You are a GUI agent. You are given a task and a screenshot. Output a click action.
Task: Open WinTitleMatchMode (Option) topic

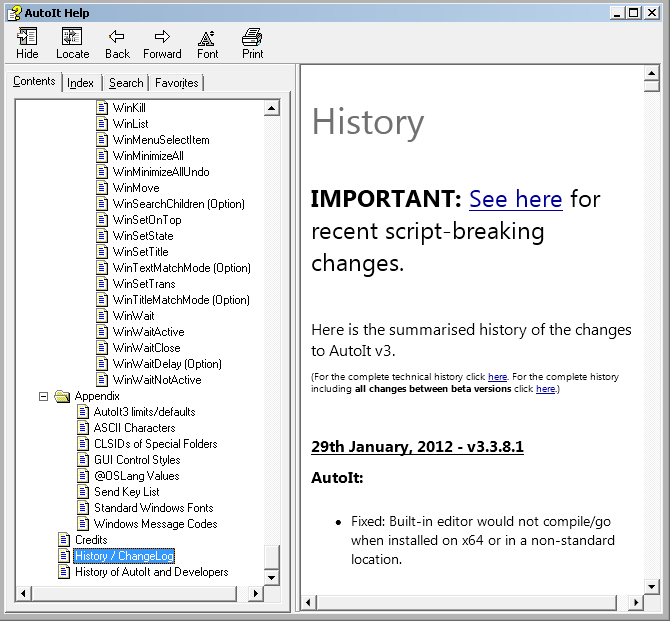(x=181, y=300)
